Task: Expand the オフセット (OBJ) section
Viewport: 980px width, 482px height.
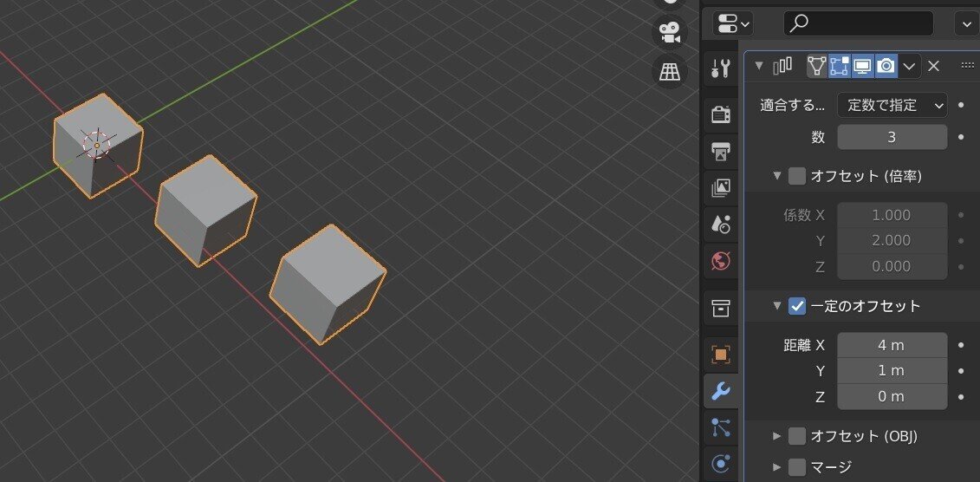Action: [777, 436]
